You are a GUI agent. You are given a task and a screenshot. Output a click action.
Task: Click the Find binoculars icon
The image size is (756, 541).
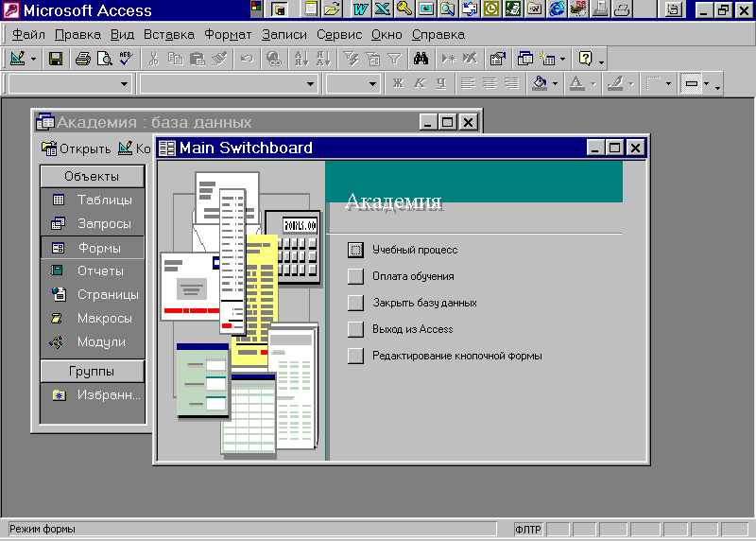point(421,59)
